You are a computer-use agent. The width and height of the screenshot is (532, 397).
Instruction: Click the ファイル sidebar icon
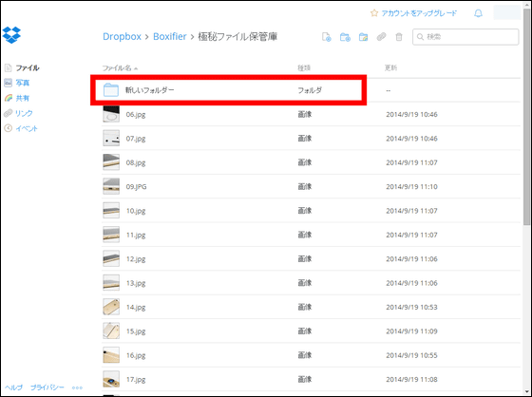pos(9,67)
